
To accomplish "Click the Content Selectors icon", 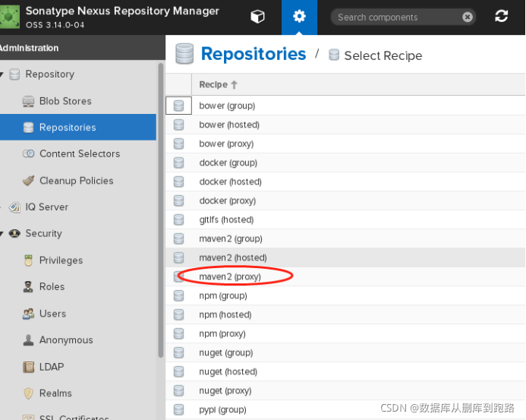I will (x=29, y=153).
